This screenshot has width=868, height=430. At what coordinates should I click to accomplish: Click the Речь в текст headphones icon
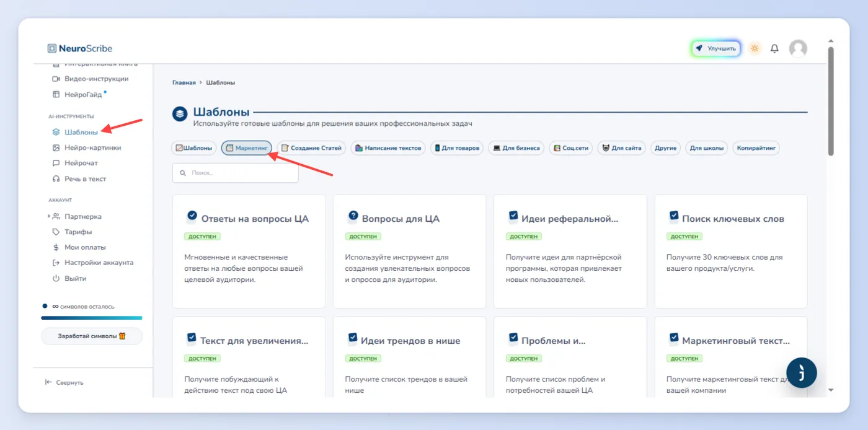[56, 178]
